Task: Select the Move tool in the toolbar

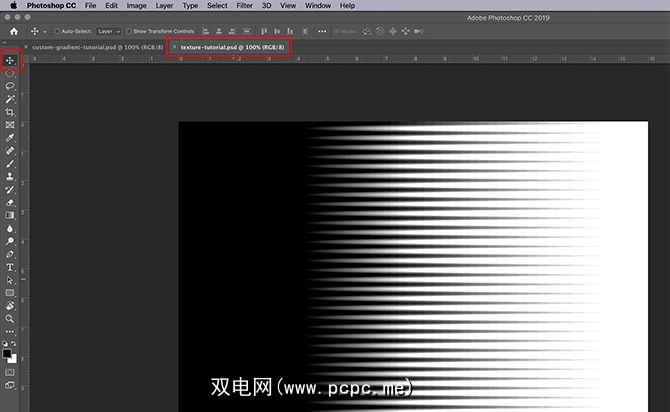Action: coord(10,60)
